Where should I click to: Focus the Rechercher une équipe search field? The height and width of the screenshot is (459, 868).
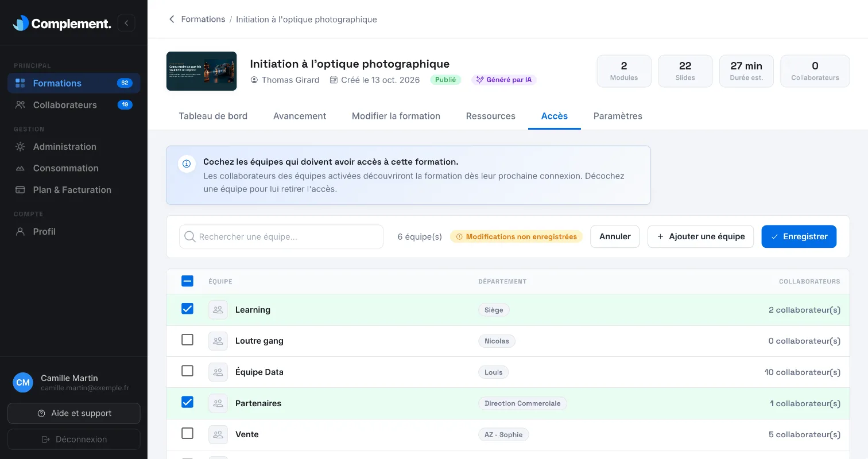pyautogui.click(x=281, y=236)
